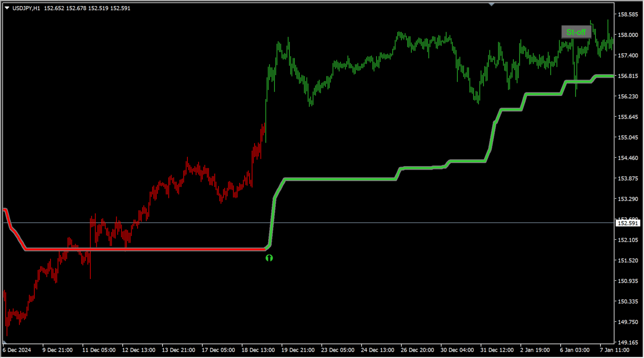644x358 pixels.
Task: Open the dropdown triangle beside USDJPY,H1
Action: pos(7,8)
